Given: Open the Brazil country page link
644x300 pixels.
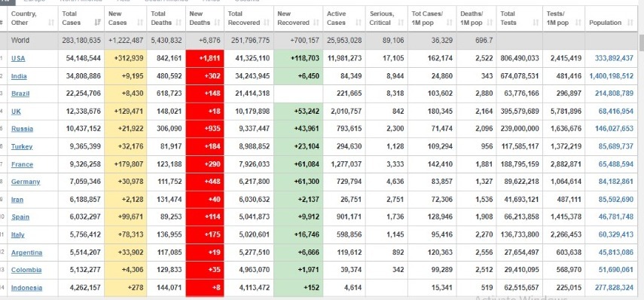Looking at the screenshot, I should click(20, 93).
